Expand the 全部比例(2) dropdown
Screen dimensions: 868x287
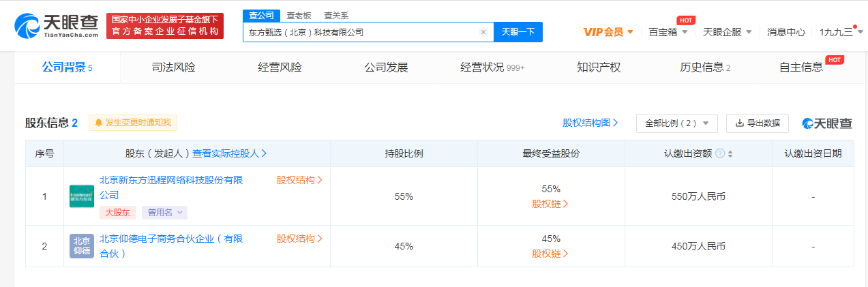click(676, 123)
